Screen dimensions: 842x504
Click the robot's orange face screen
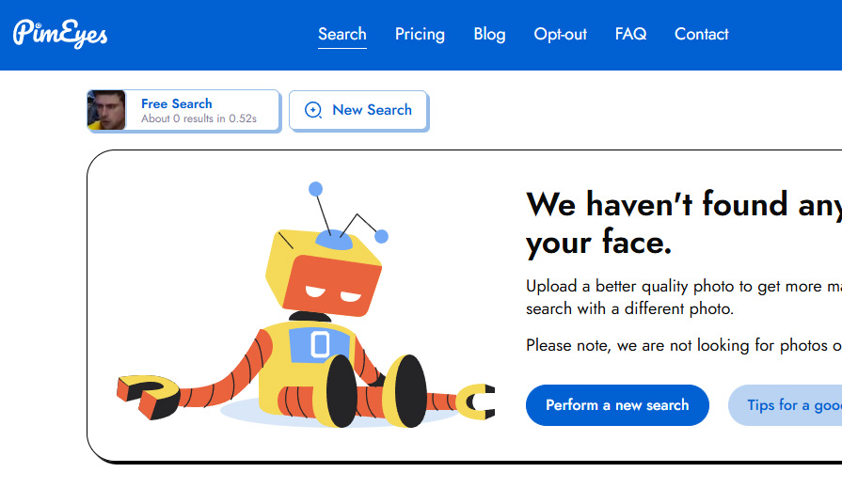pyautogui.click(x=331, y=286)
